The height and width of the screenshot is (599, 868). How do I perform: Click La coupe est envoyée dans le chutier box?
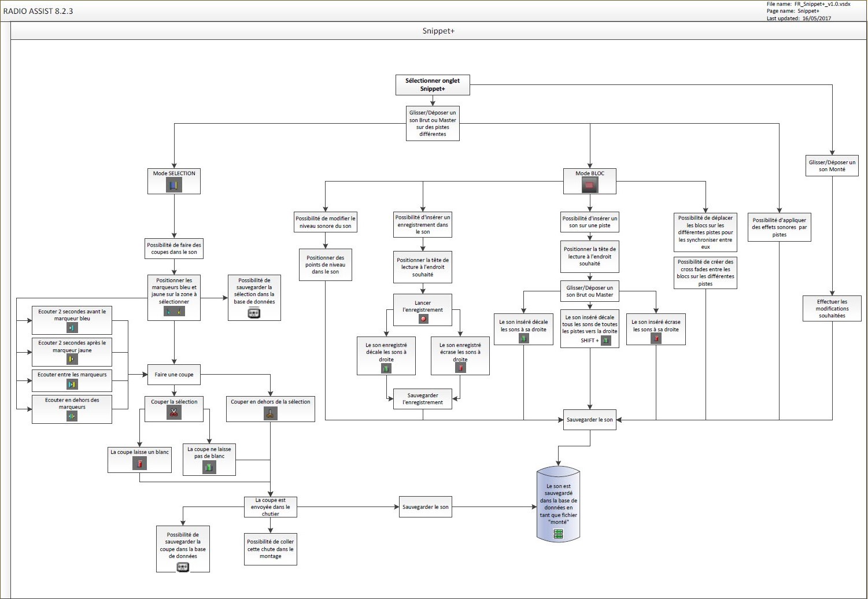click(270, 507)
